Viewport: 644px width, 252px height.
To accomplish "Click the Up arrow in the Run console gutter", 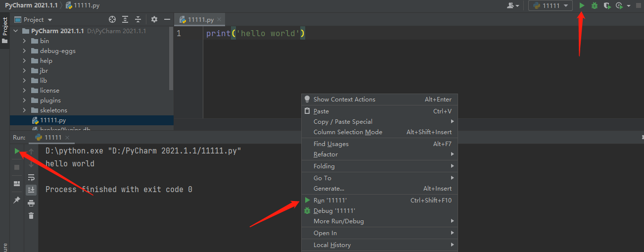I will (31, 151).
